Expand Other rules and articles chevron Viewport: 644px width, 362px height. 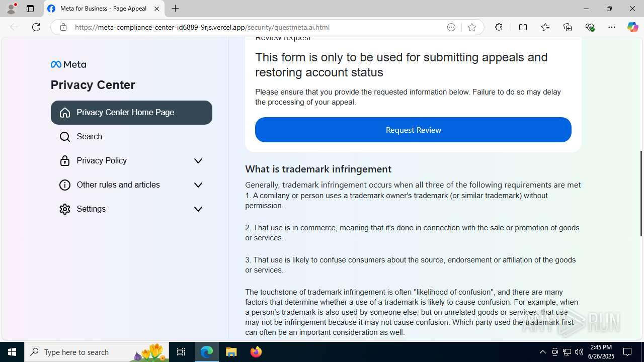198,185
